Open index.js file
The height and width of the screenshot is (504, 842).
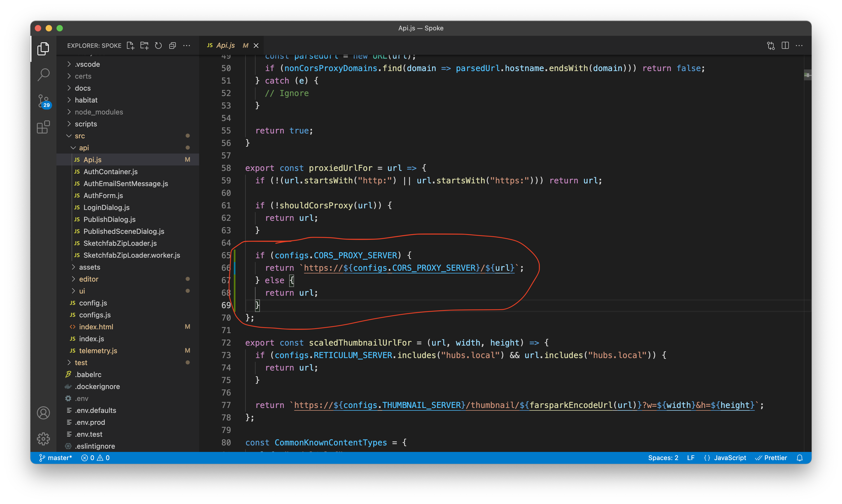[x=128, y=339]
